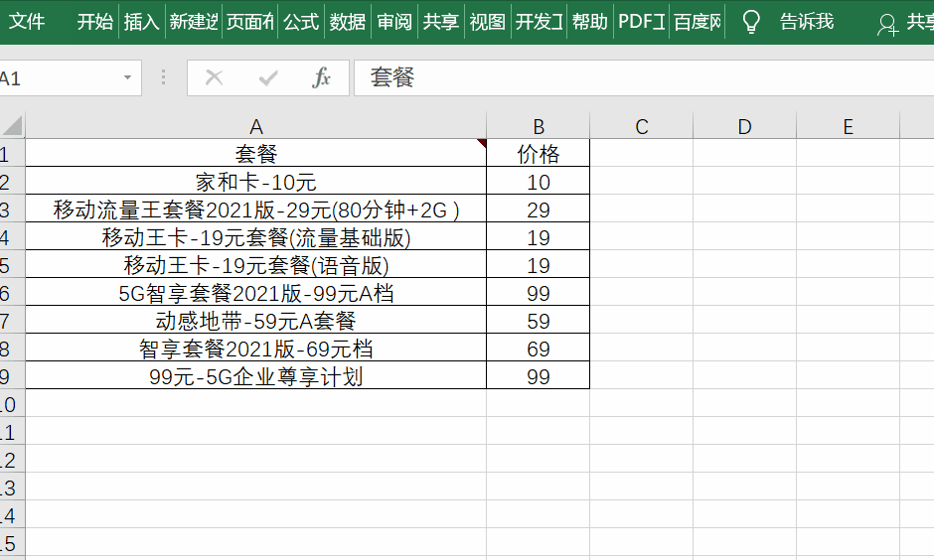Select cell 移动流量王套餐2021版-29元(80分钟+2G )
The width and height of the screenshot is (934, 560).
256,210
